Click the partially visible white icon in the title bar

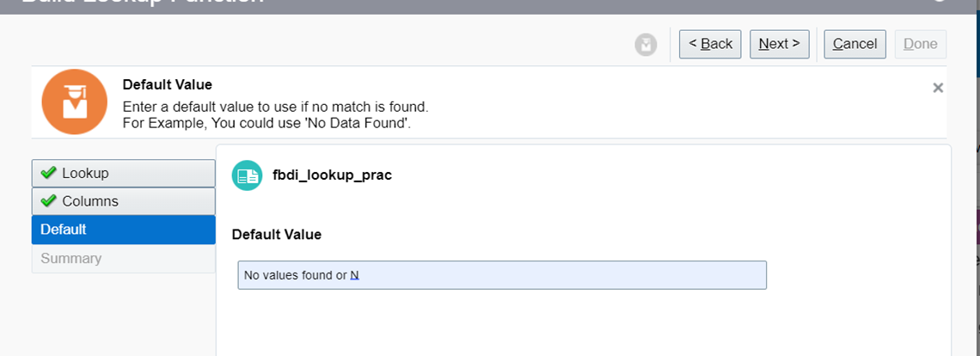click(939, 2)
